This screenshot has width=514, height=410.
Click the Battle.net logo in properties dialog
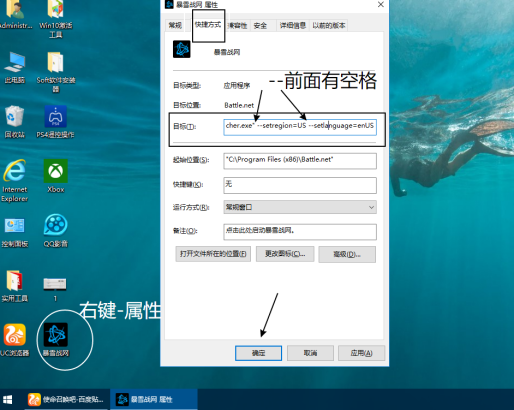tap(182, 49)
